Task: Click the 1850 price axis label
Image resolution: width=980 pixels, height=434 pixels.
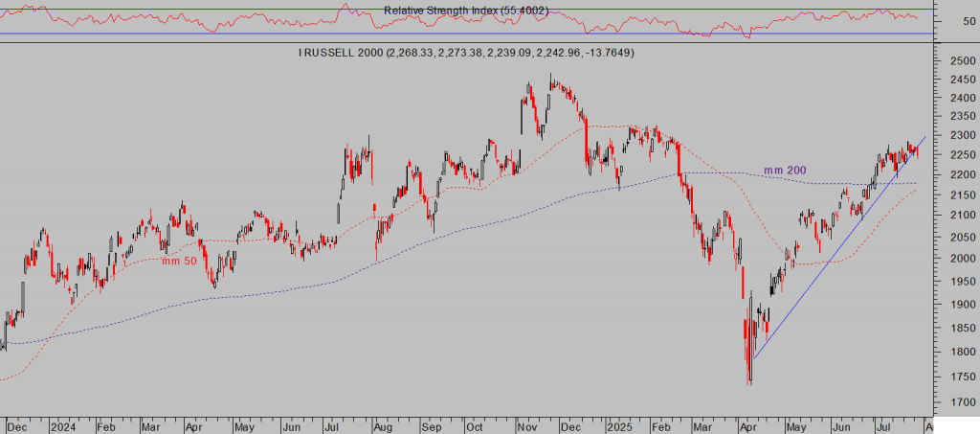Action: click(963, 328)
